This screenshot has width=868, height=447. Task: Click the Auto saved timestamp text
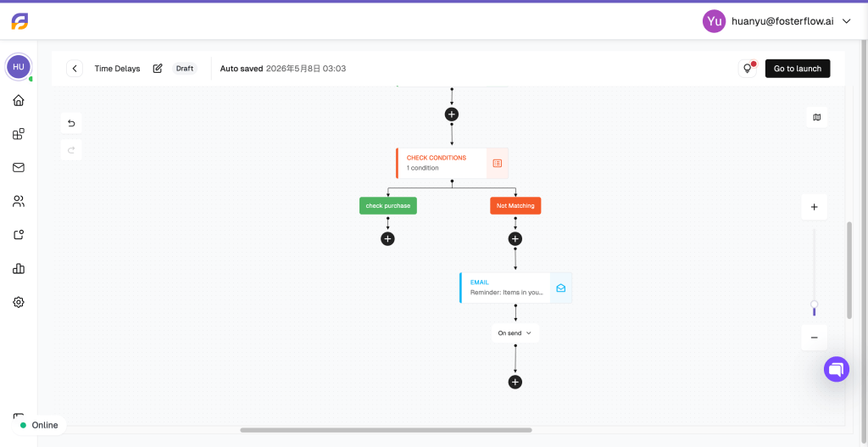(283, 69)
